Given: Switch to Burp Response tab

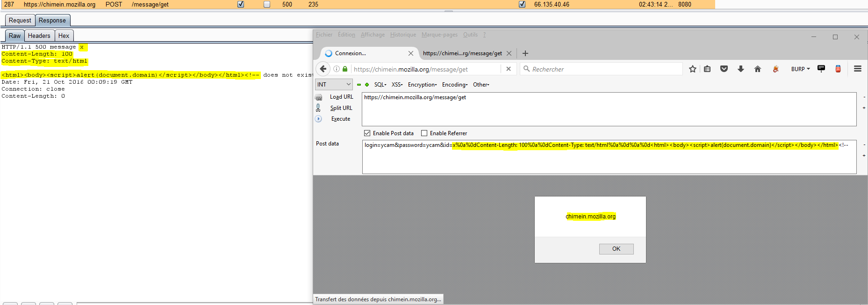Looking at the screenshot, I should click(52, 20).
